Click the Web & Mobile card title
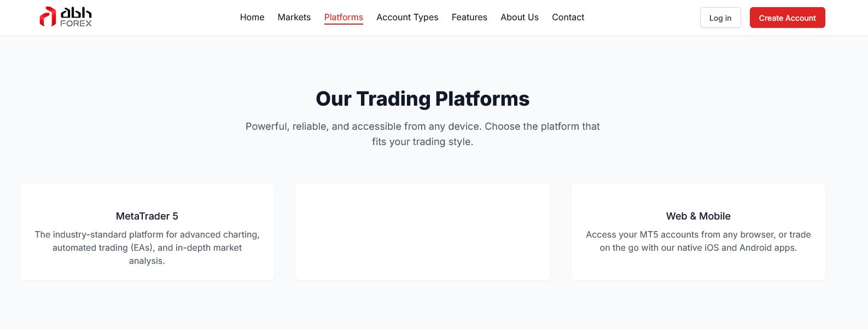Screen dimensions: 868x329 tap(698, 216)
